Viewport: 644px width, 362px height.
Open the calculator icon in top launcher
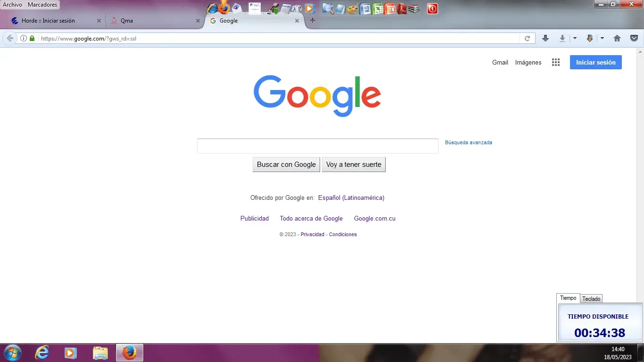tap(286, 8)
